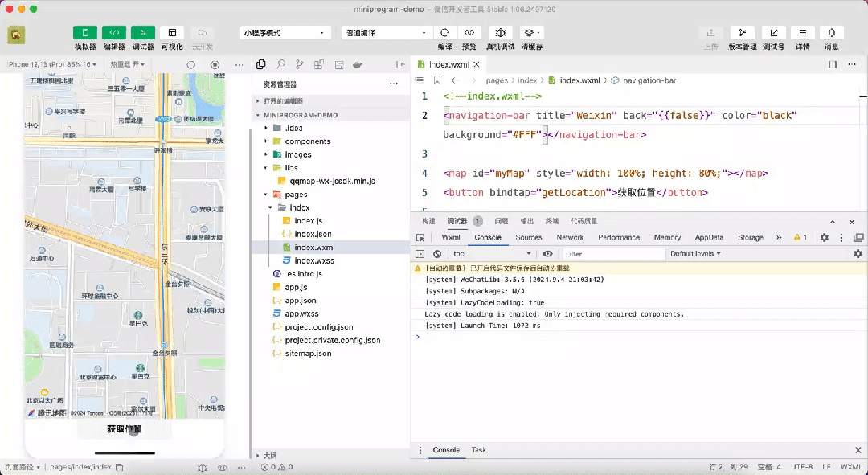Expand the 打开的编辑器 section
868x475 pixels.
[x=330, y=101]
